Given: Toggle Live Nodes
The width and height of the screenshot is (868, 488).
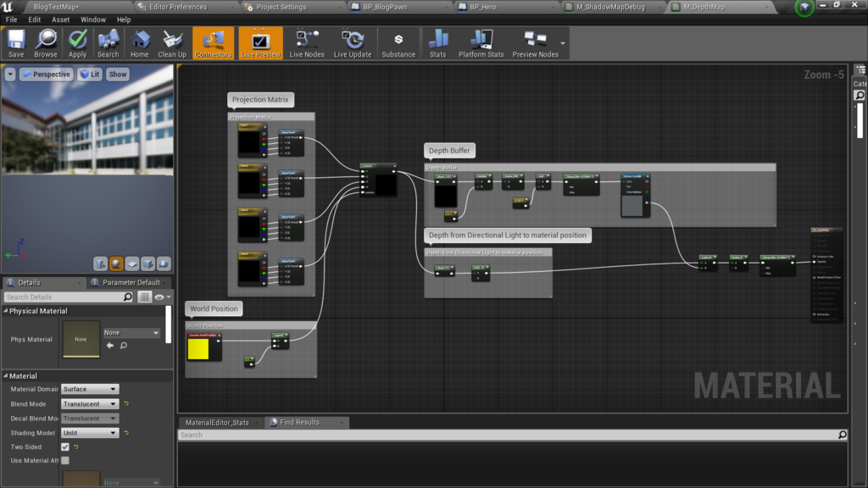Looking at the screenshot, I should pyautogui.click(x=307, y=43).
